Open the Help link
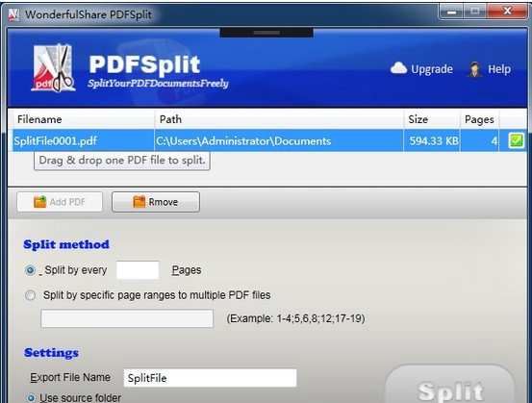532x403 pixels. point(499,69)
